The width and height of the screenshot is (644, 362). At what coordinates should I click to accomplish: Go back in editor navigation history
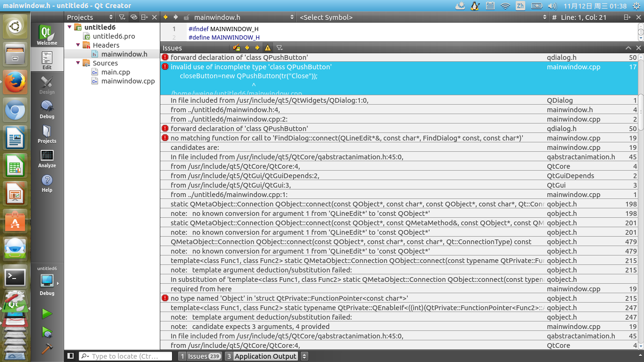pos(165,17)
